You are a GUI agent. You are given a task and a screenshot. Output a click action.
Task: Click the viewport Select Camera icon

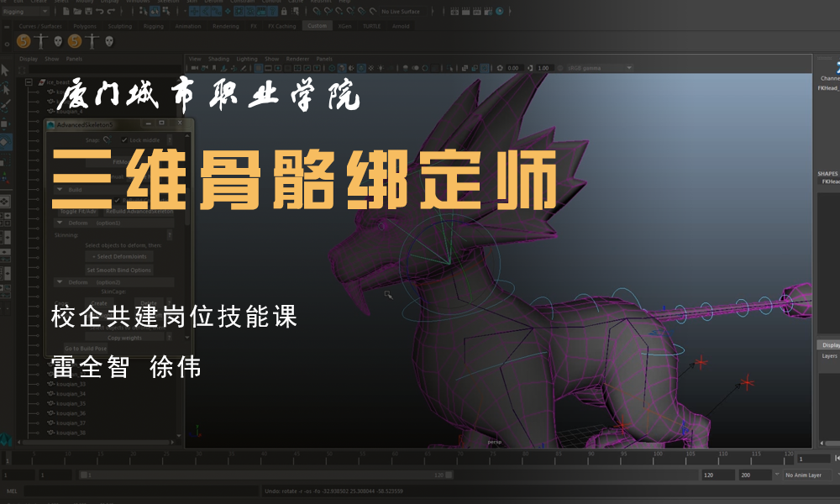195,68
